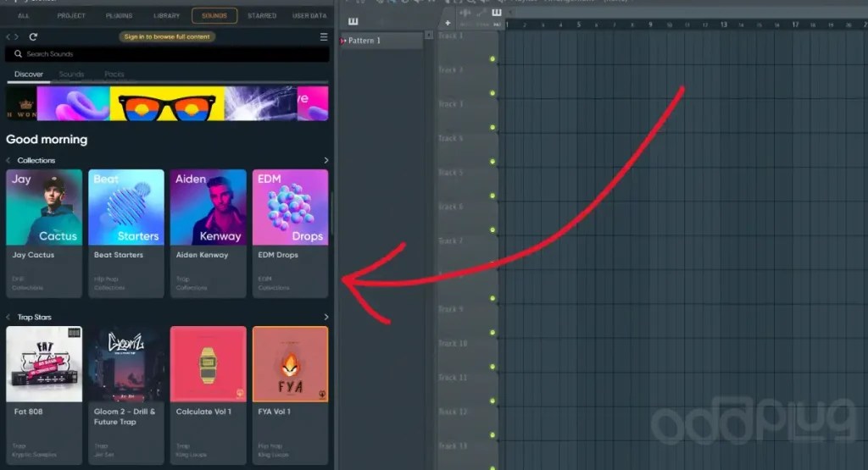Click the piano icon above Pattern 1
This screenshot has height=470, width=868.
[x=353, y=21]
